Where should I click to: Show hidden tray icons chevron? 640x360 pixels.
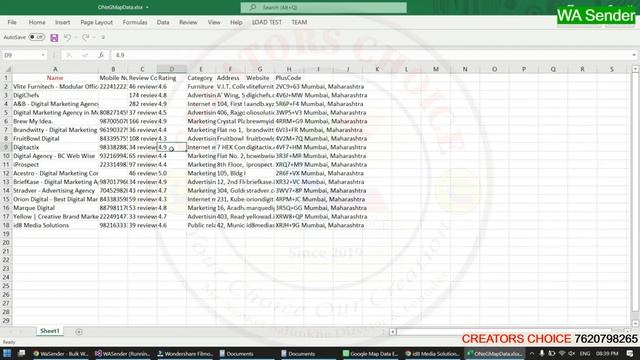(x=531, y=353)
